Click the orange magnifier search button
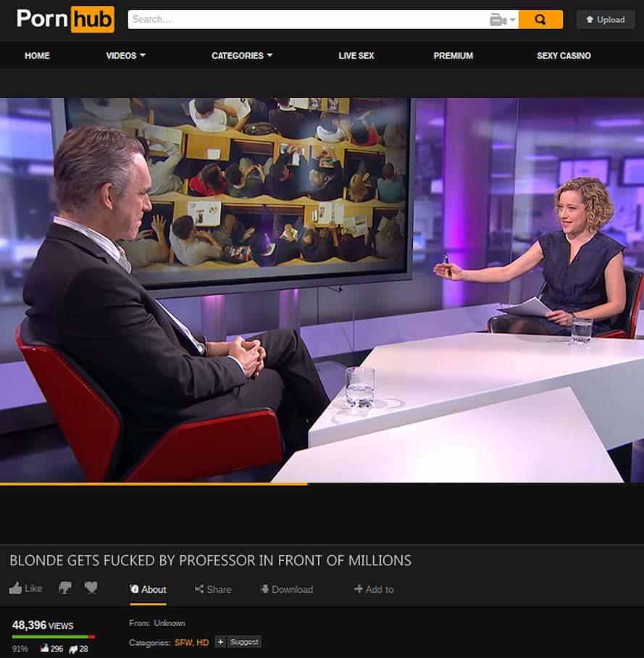644x658 pixels. pyautogui.click(x=540, y=20)
